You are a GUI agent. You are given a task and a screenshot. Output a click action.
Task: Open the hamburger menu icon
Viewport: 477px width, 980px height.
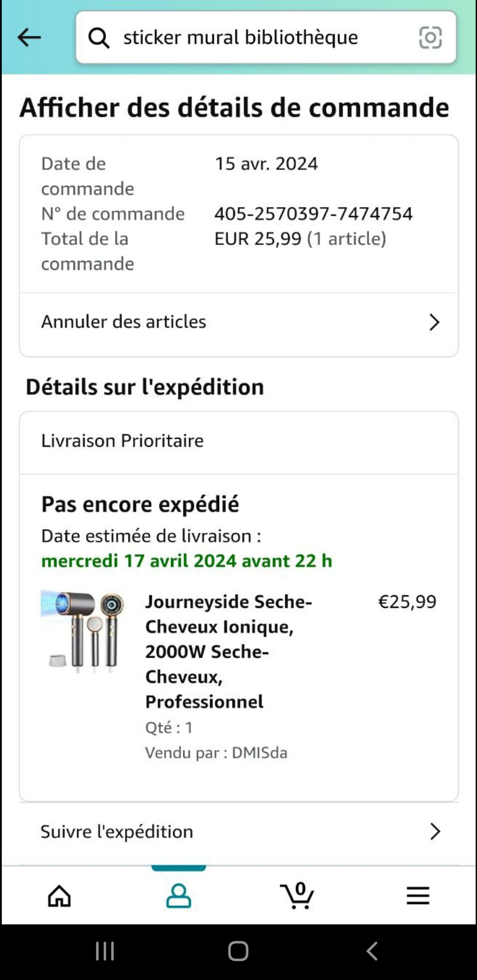[418, 896]
